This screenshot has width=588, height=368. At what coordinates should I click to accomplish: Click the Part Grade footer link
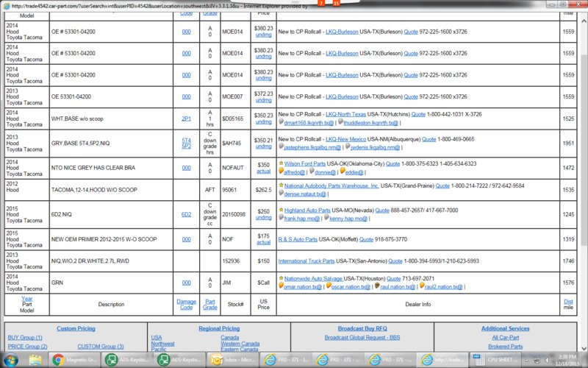tap(210, 304)
